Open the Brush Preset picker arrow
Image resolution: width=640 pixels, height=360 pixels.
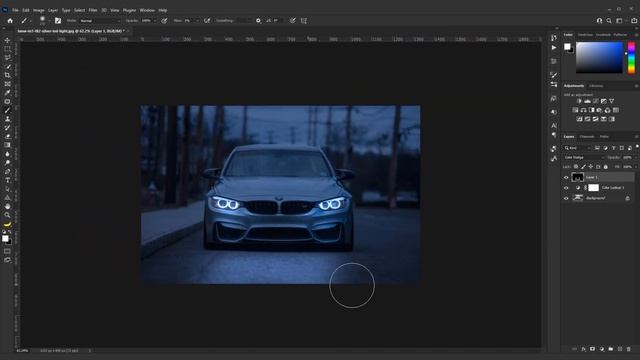(x=49, y=21)
